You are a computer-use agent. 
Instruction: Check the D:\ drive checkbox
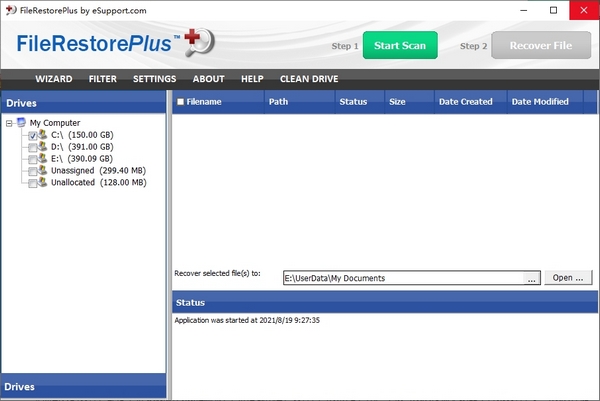point(33,147)
